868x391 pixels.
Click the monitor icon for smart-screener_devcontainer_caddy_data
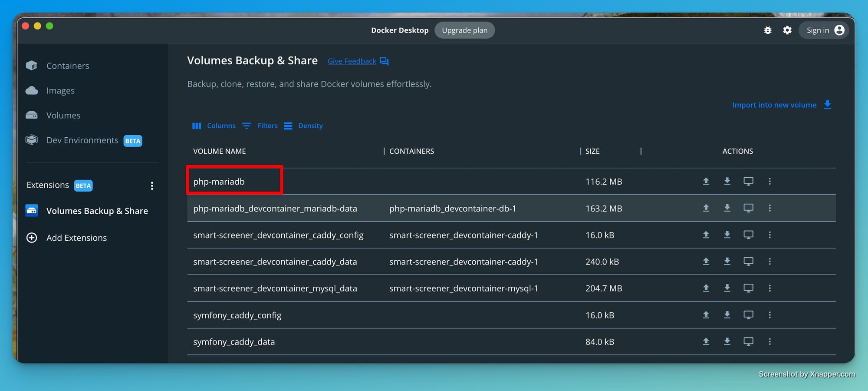748,261
